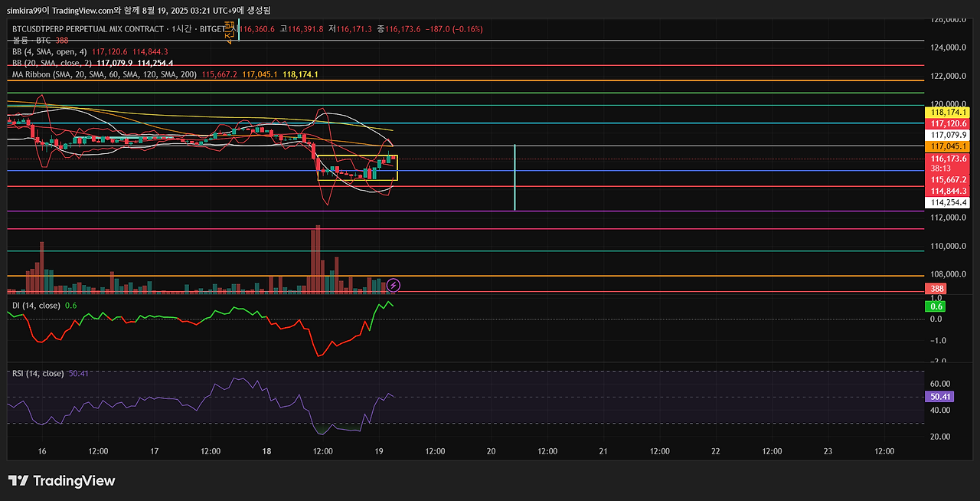Select the BB (20, SMA, close, 2) indicator legend
Image resolution: width=980 pixels, height=501 pixels.
pyautogui.click(x=51, y=63)
